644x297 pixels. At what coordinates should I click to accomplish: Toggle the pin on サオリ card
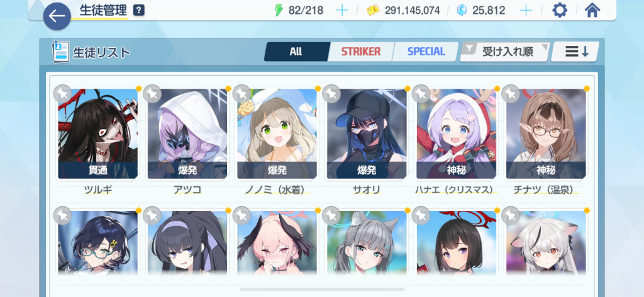[x=331, y=94]
